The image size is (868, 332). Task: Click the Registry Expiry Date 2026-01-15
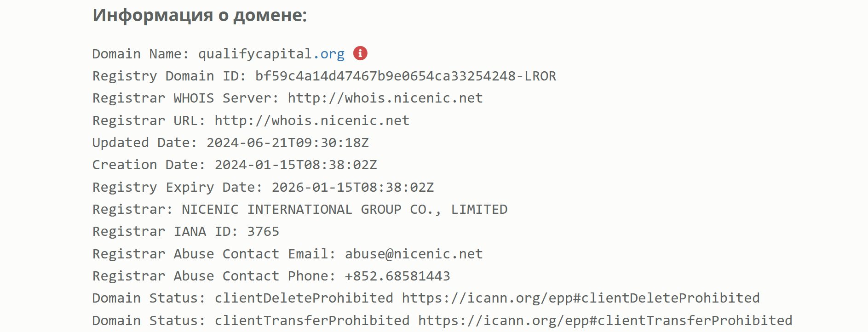pyautogui.click(x=353, y=187)
